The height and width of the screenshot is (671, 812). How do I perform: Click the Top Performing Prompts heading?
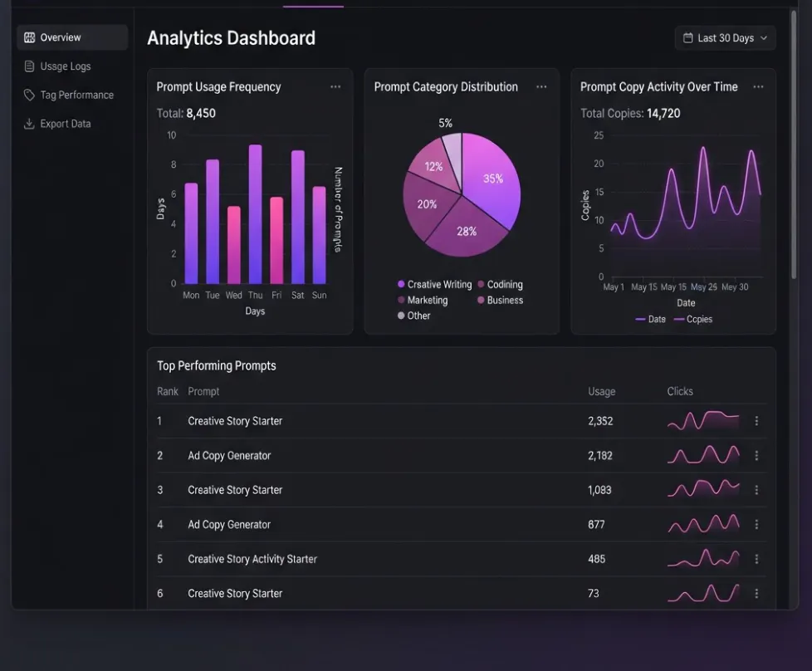217,366
